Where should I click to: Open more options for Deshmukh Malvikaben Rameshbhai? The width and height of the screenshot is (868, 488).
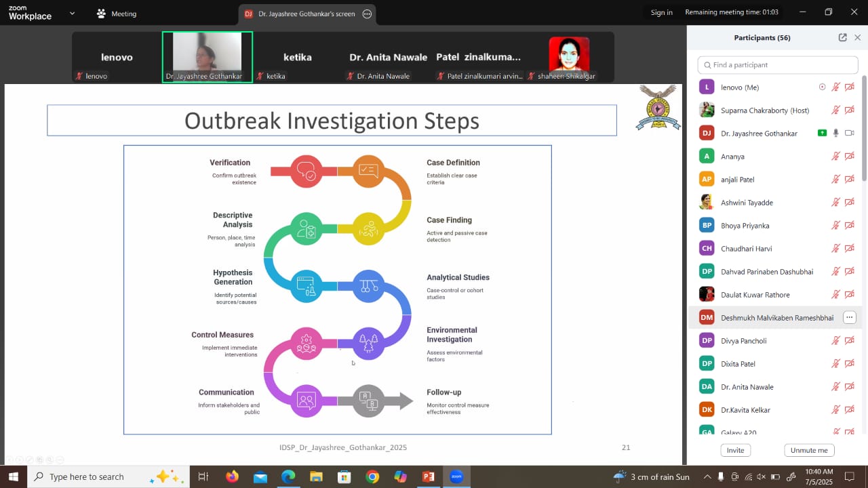[x=849, y=317]
